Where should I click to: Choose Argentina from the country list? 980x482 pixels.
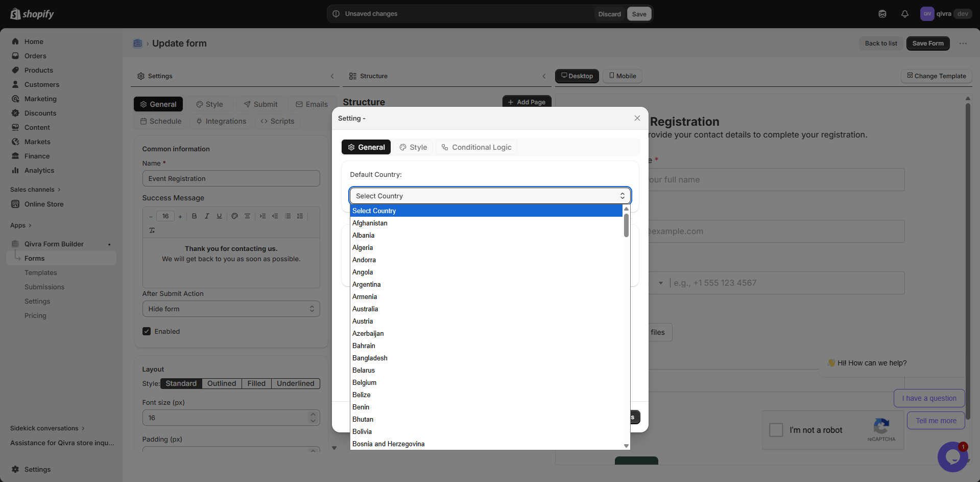pos(486,284)
